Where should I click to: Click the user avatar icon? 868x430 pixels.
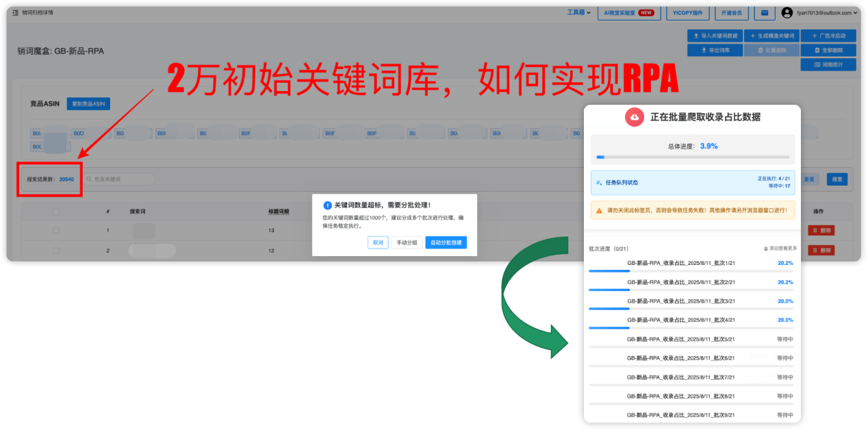(x=787, y=12)
